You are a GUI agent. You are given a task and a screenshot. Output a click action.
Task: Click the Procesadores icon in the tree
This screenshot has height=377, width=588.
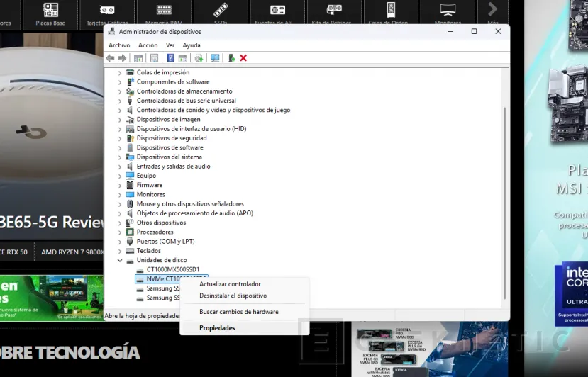tap(130, 232)
